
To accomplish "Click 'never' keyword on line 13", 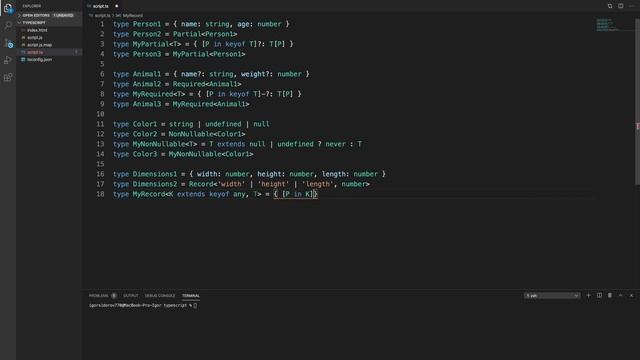I will click(335, 144).
